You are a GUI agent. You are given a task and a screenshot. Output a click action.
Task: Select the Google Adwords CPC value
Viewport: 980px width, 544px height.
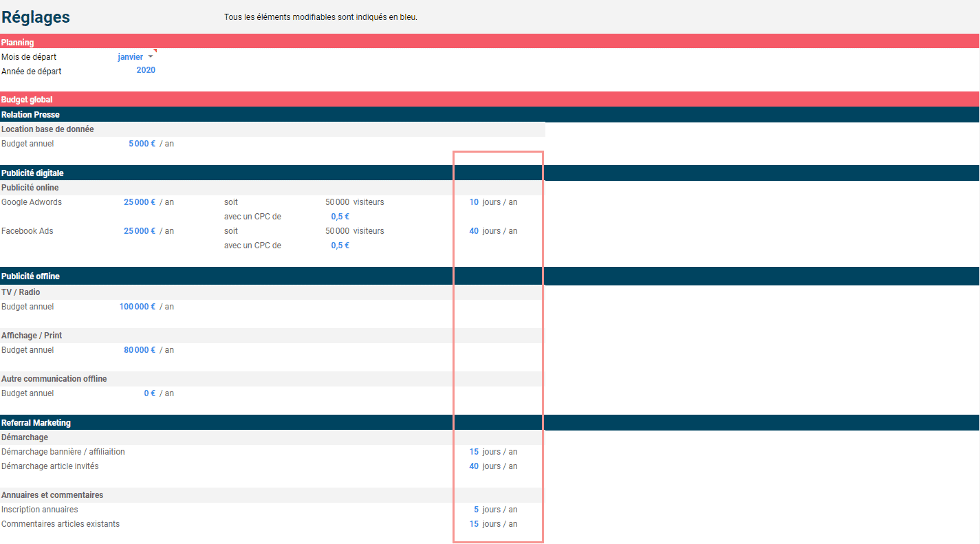pyautogui.click(x=340, y=217)
